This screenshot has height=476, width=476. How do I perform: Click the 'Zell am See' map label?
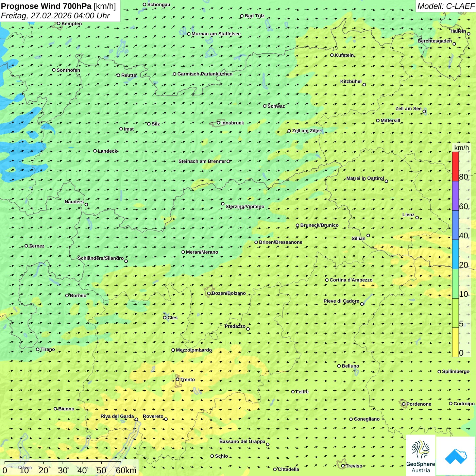tap(408, 108)
